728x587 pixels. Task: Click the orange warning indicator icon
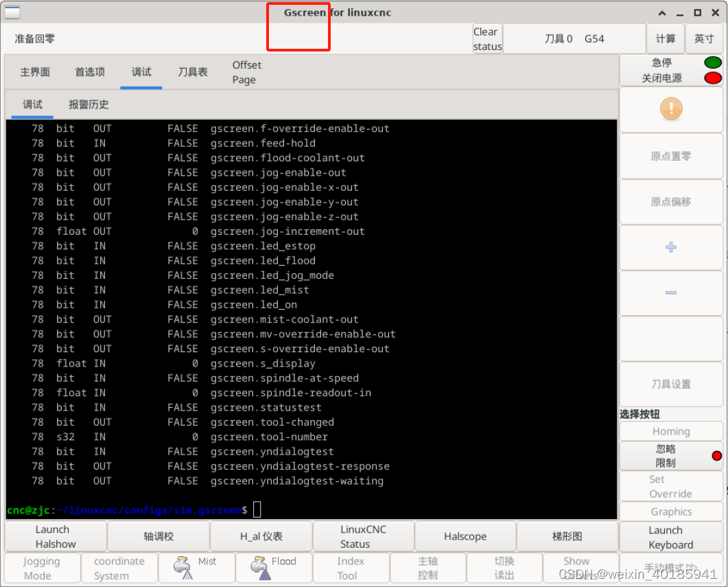(670, 110)
